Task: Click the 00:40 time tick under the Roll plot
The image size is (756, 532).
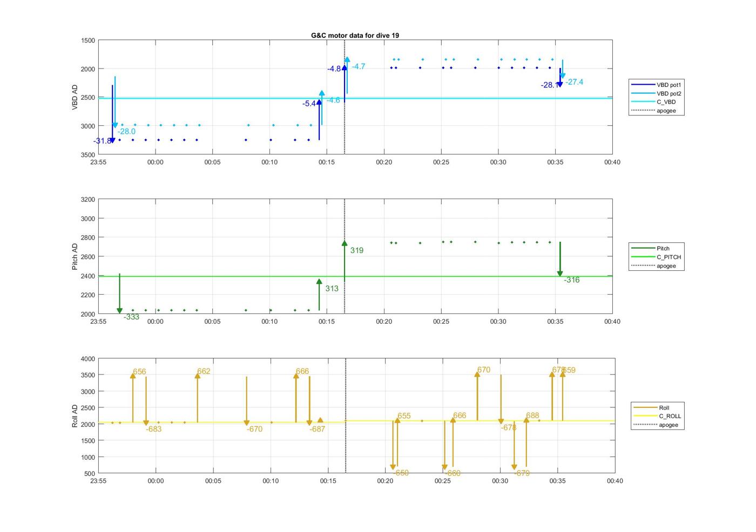Action: point(615,481)
